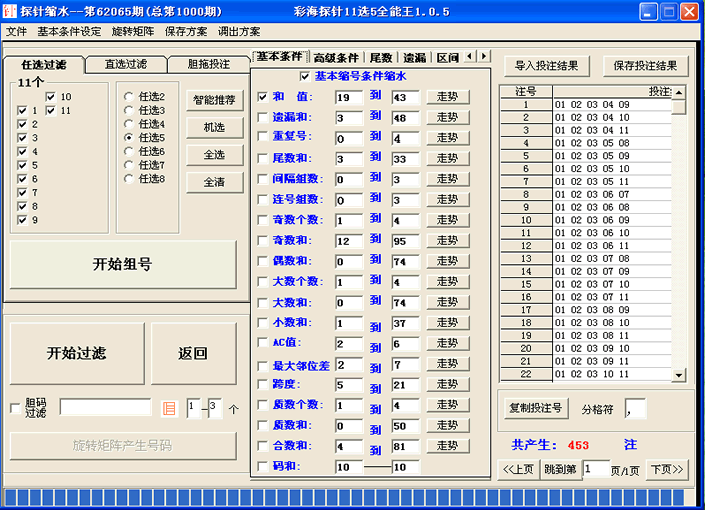The width and height of the screenshot is (705, 510).
Task: Click the orange list icon beside 胆码过滤 field
Action: [x=169, y=408]
